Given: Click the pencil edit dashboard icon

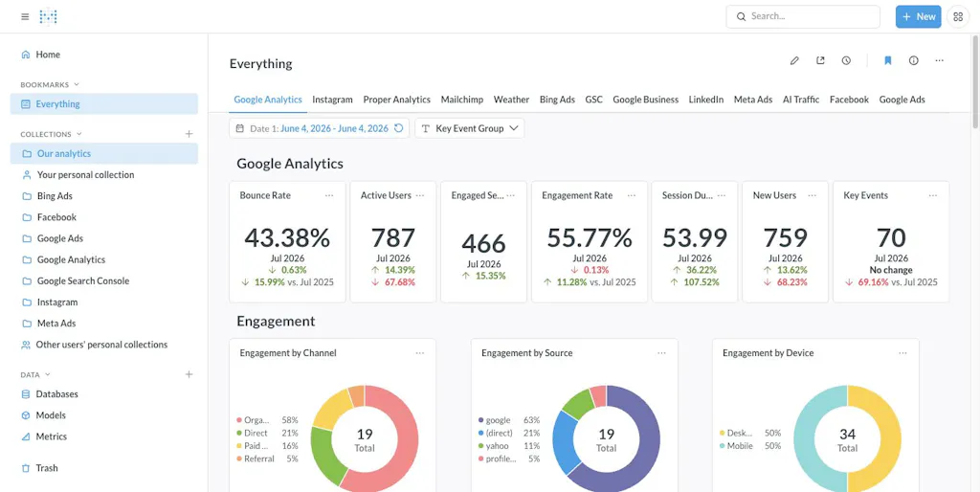Looking at the screenshot, I should [794, 60].
